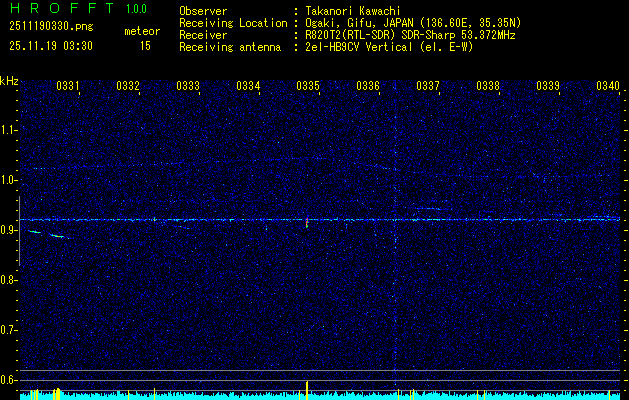
Task: Click the 0337 time marker
Action: point(428,86)
